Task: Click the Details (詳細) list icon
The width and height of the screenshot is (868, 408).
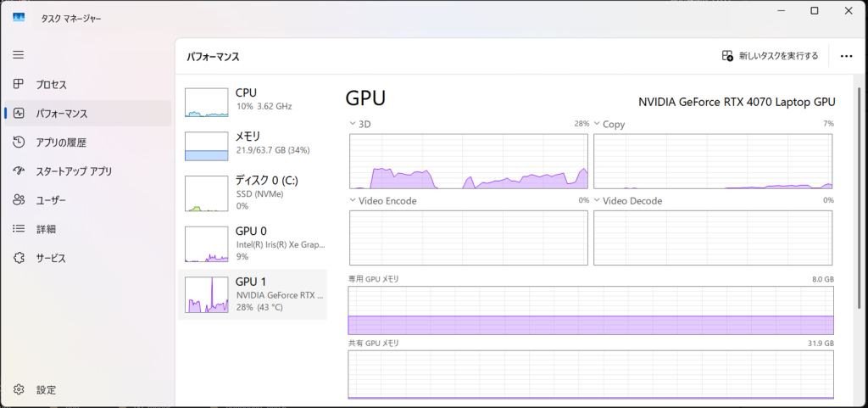Action: click(19, 229)
